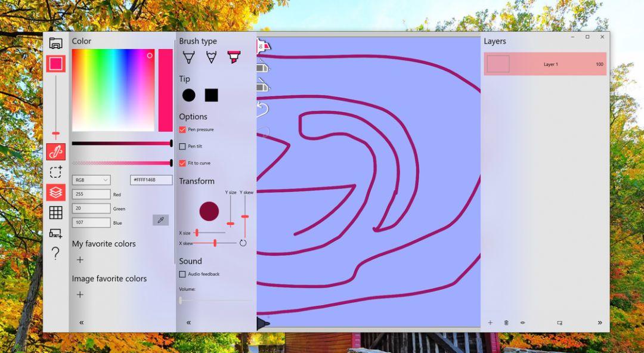Click the X size slider
Viewport: 644px width, 353px height.
pyautogui.click(x=209, y=233)
